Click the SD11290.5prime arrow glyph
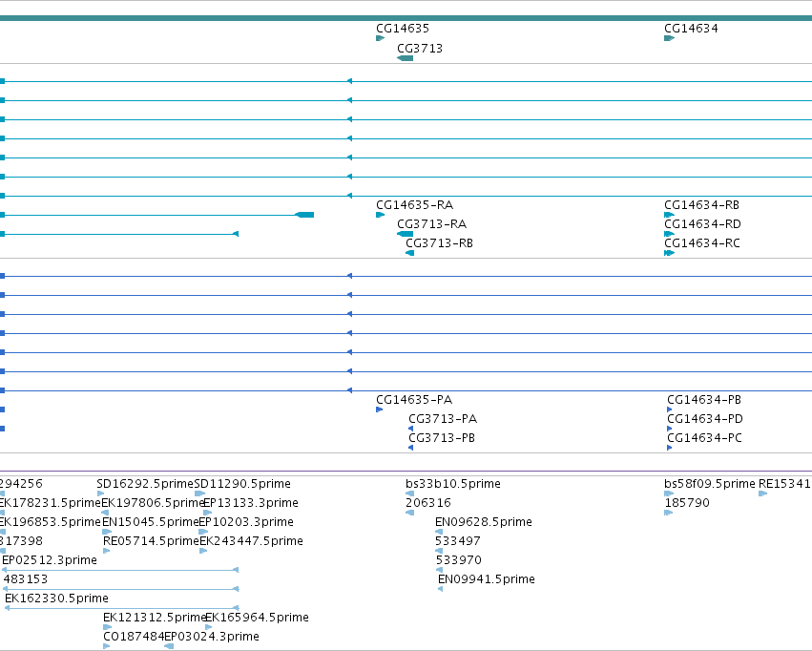Screen dimensions: 812x651 pyautogui.click(x=199, y=493)
